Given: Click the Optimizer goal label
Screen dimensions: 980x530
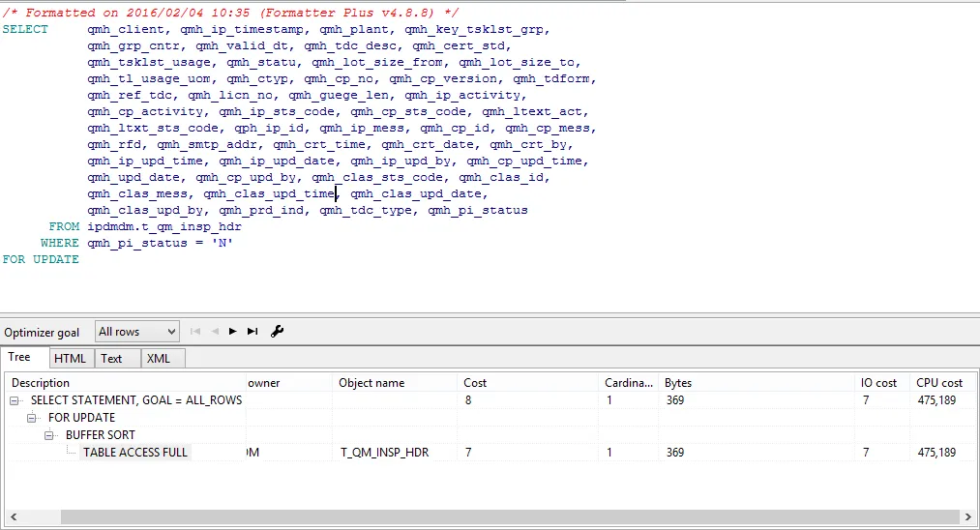Looking at the screenshot, I should (x=42, y=333).
